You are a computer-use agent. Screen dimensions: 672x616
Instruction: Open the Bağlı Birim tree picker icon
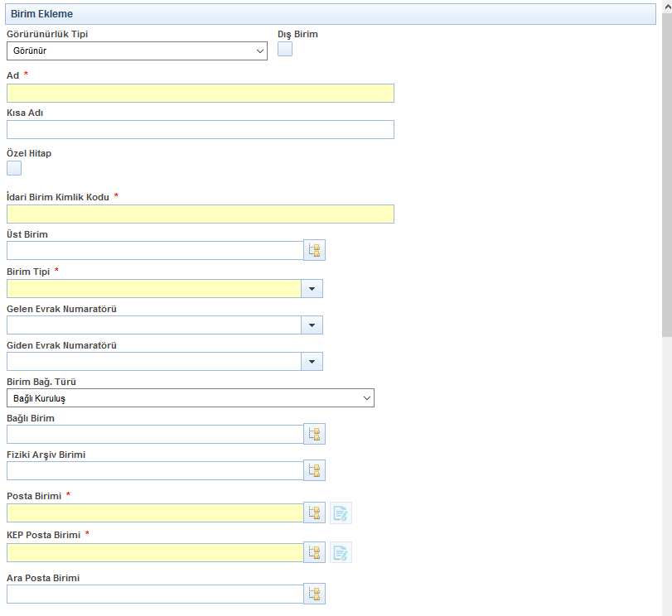tap(314, 435)
